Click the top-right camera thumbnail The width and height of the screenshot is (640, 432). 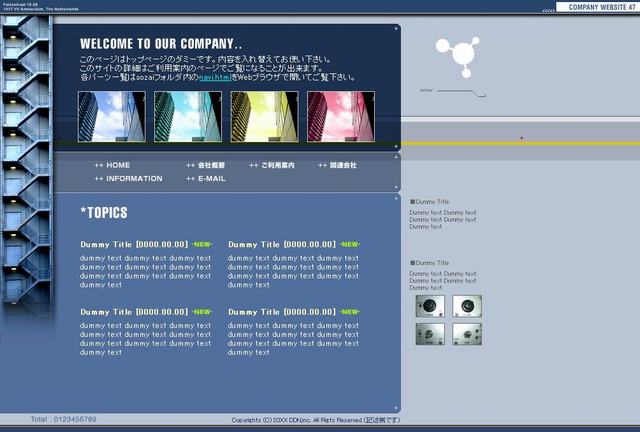point(467,306)
